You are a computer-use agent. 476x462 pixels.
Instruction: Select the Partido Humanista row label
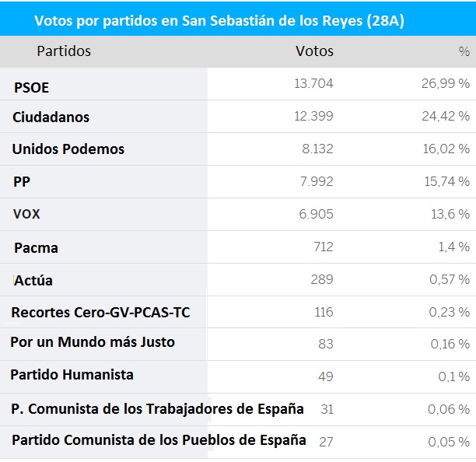(72, 375)
